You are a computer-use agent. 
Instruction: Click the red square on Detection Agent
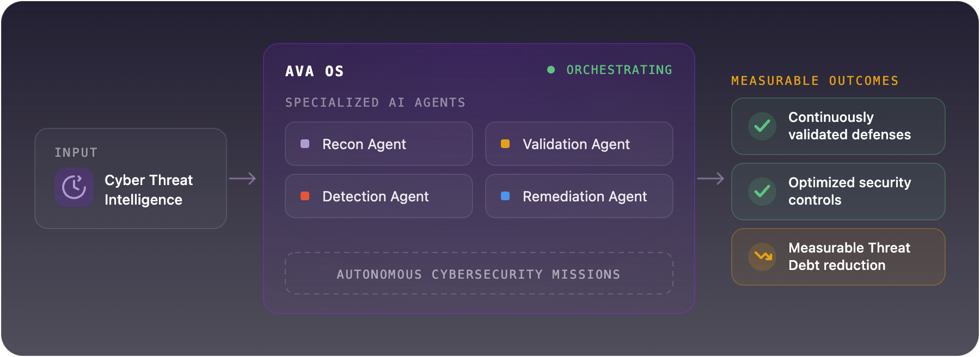pyautogui.click(x=305, y=196)
